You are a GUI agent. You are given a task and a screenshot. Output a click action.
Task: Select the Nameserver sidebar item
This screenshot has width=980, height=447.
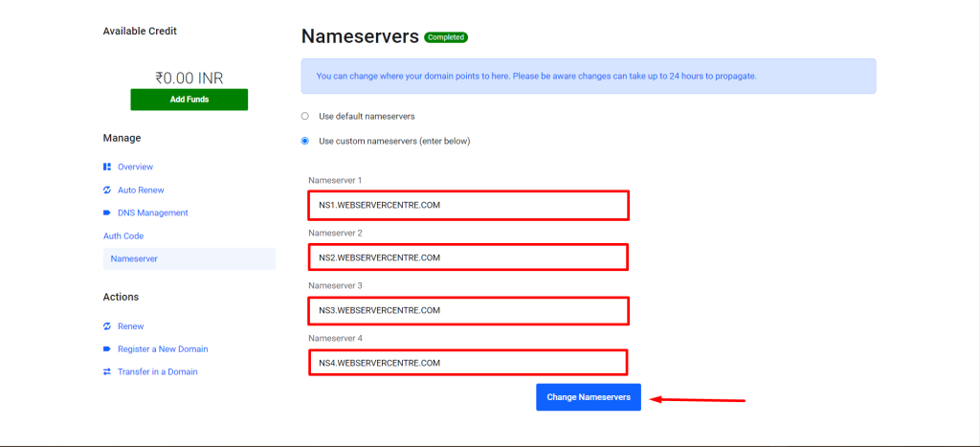click(x=189, y=258)
